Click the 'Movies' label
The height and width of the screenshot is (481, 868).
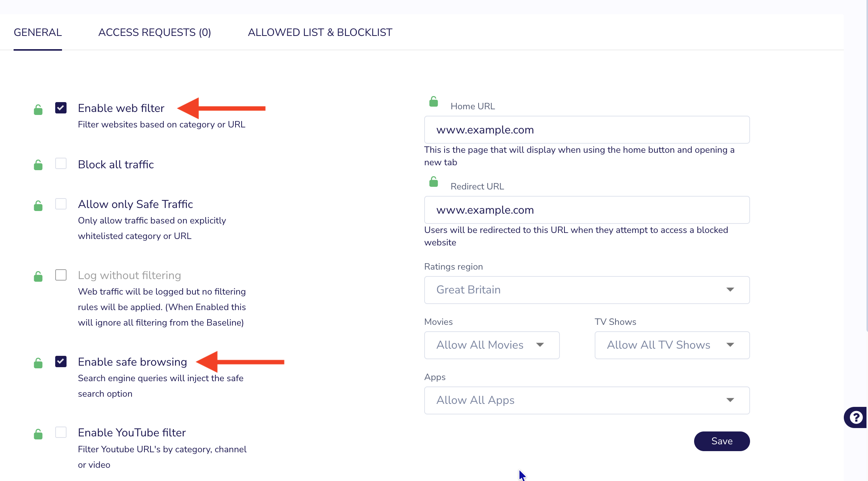[438, 322]
